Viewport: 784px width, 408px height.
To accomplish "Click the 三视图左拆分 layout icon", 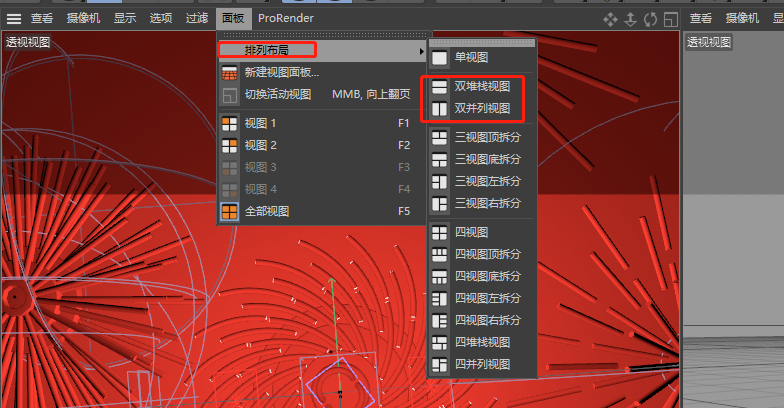I will tap(440, 182).
